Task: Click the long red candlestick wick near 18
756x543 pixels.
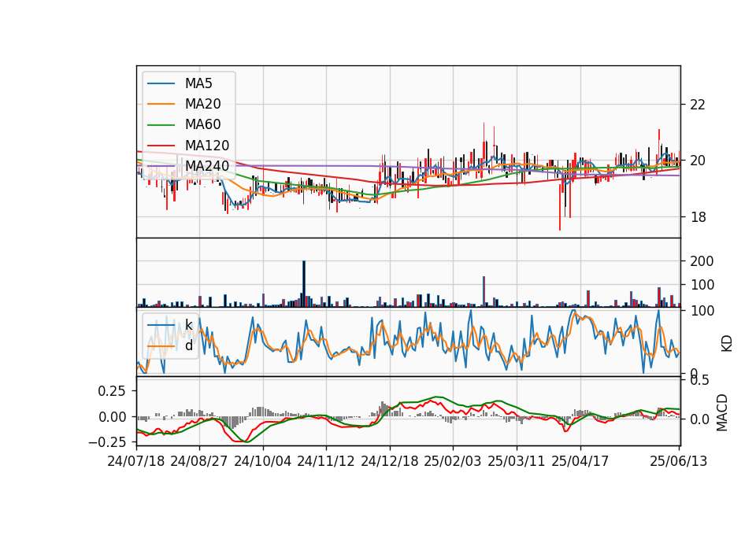Action: [x=560, y=207]
